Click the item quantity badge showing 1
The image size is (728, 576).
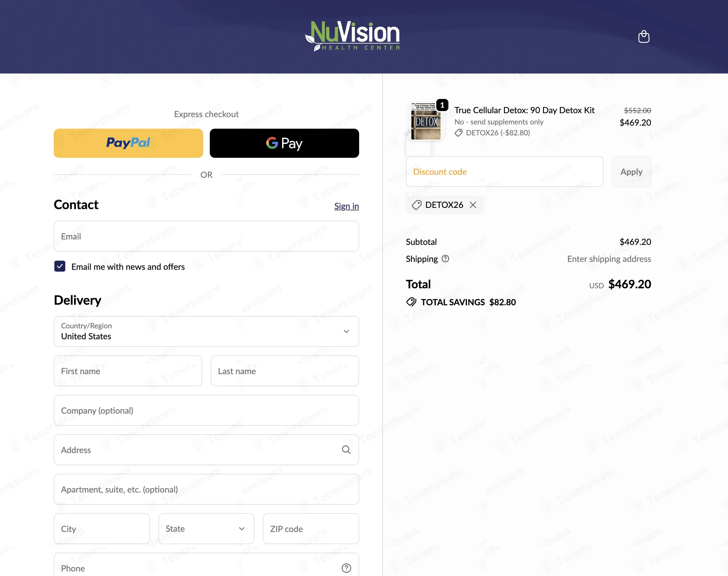coord(442,105)
